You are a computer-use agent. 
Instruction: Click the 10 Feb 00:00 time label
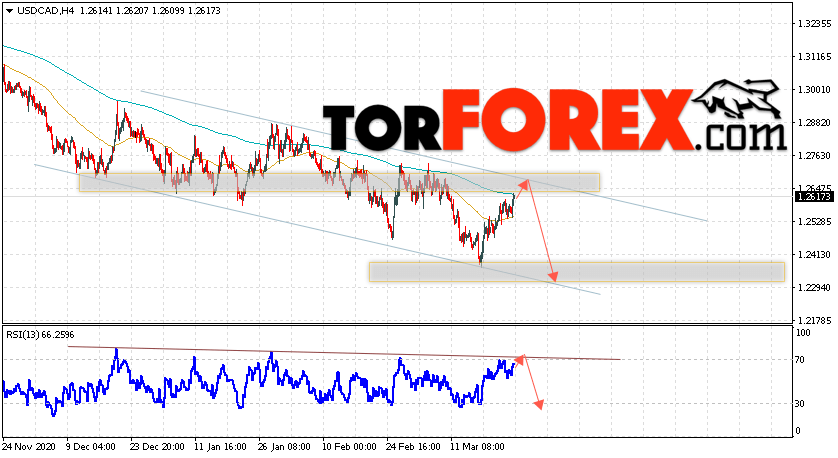click(349, 447)
